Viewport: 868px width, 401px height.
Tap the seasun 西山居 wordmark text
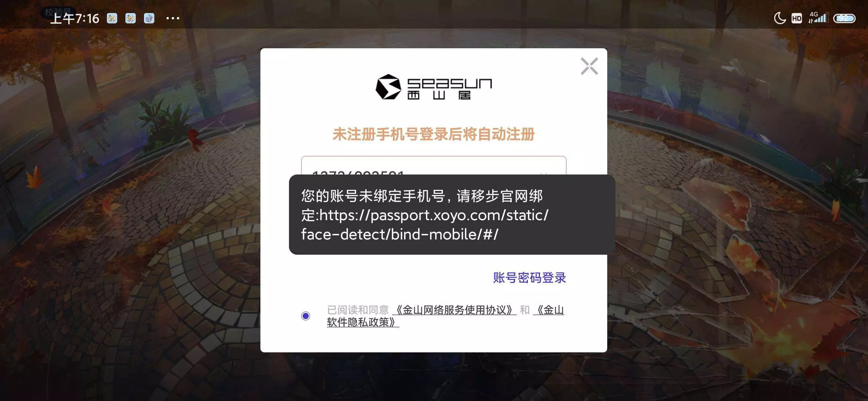pyautogui.click(x=450, y=89)
